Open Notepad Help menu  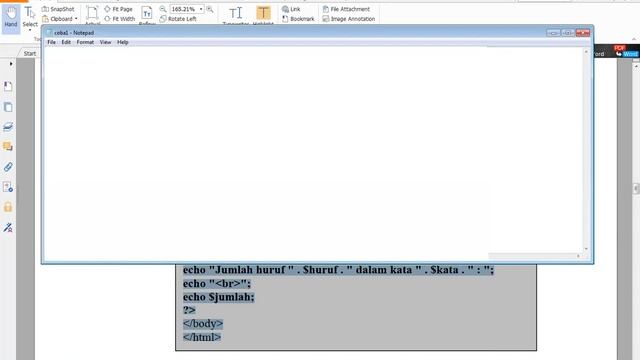[123, 42]
